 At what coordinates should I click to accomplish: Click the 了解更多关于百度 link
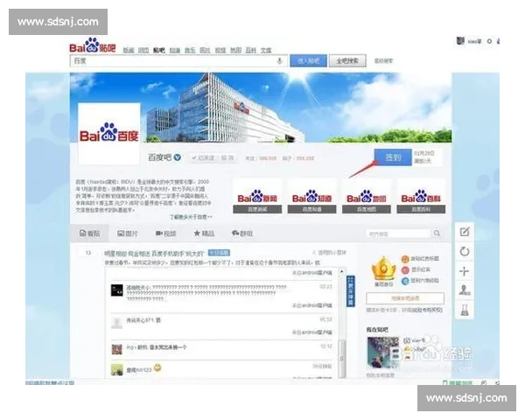coord(191,217)
